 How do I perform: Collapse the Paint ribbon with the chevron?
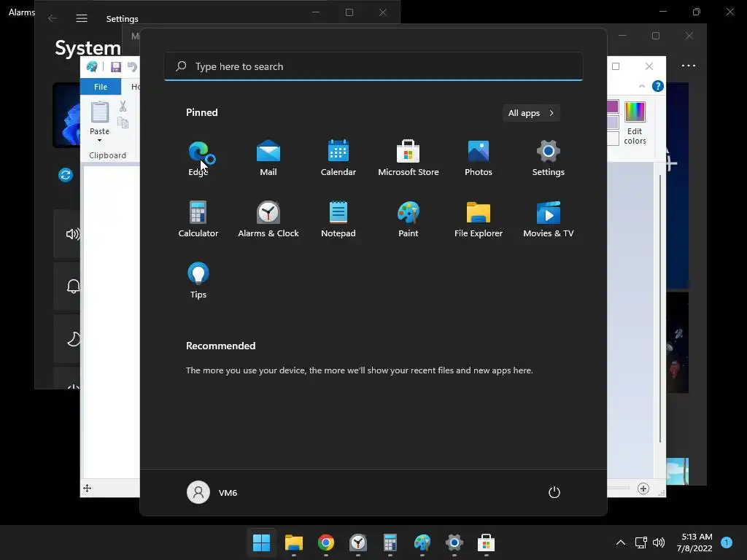tap(642, 86)
